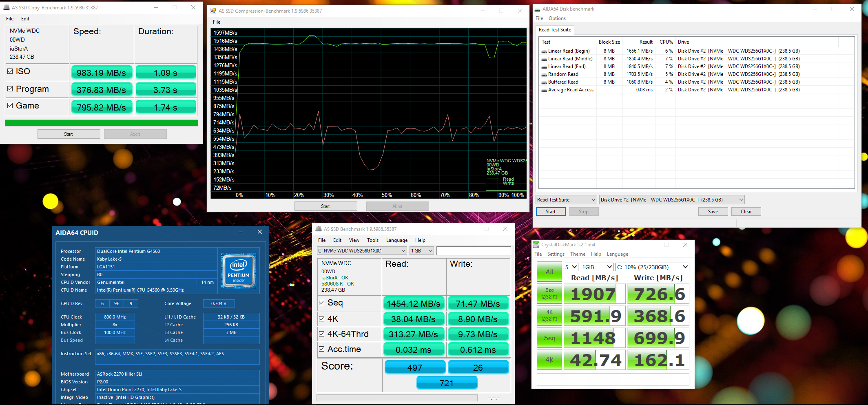Open the C: 10% (25/238GiB) drive dropdown
Viewport: 868px width, 405px height.
pyautogui.click(x=653, y=267)
